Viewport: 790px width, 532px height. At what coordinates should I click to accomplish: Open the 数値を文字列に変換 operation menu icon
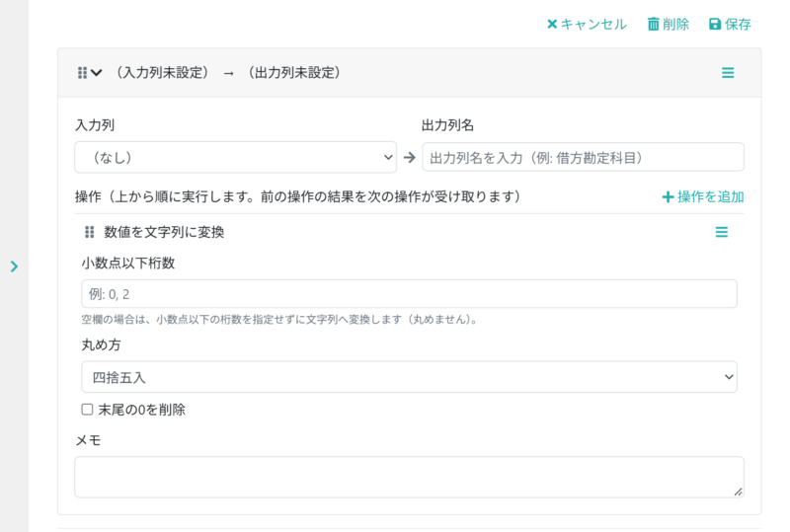(722, 232)
